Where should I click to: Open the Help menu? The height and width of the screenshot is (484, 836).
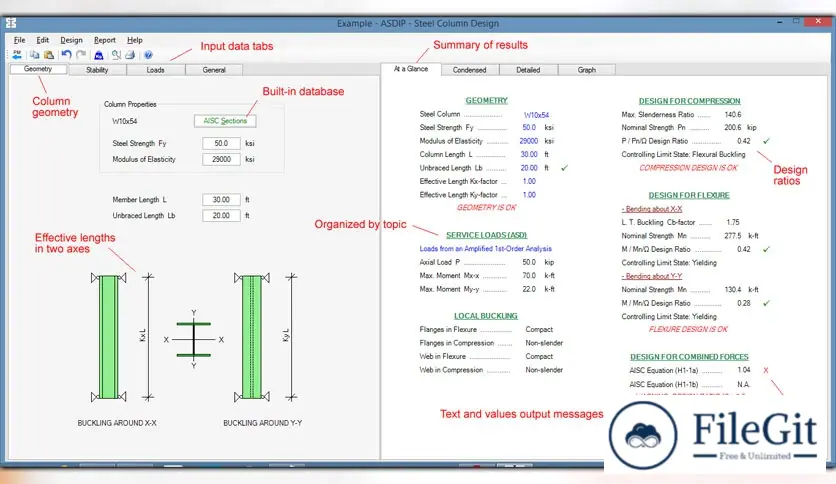point(134,40)
